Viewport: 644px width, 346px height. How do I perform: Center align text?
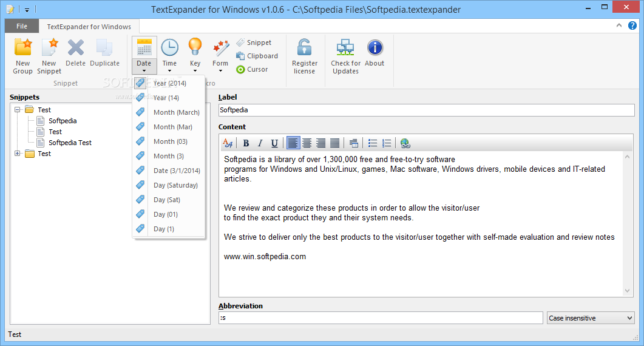tap(307, 143)
